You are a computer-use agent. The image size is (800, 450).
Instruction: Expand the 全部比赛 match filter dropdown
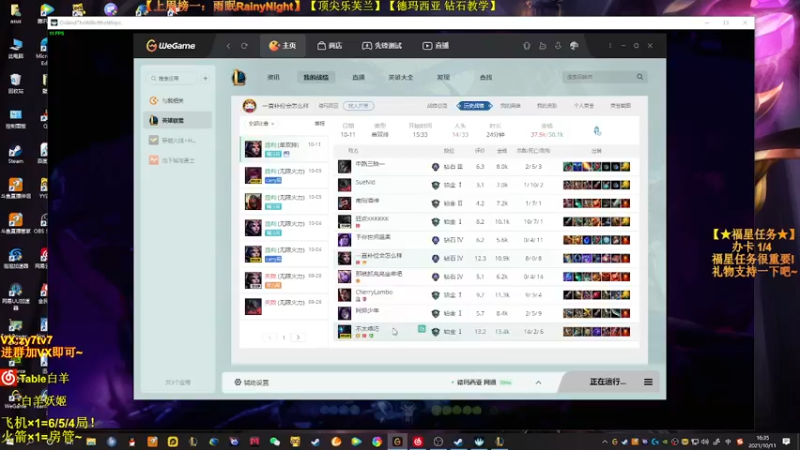(261, 123)
